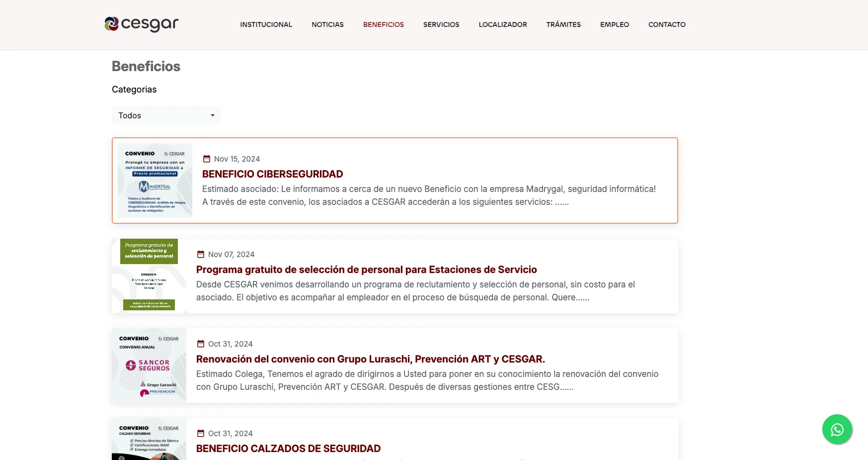
Task: Open Programa gratuito de selección de personal article
Action: [367, 270]
